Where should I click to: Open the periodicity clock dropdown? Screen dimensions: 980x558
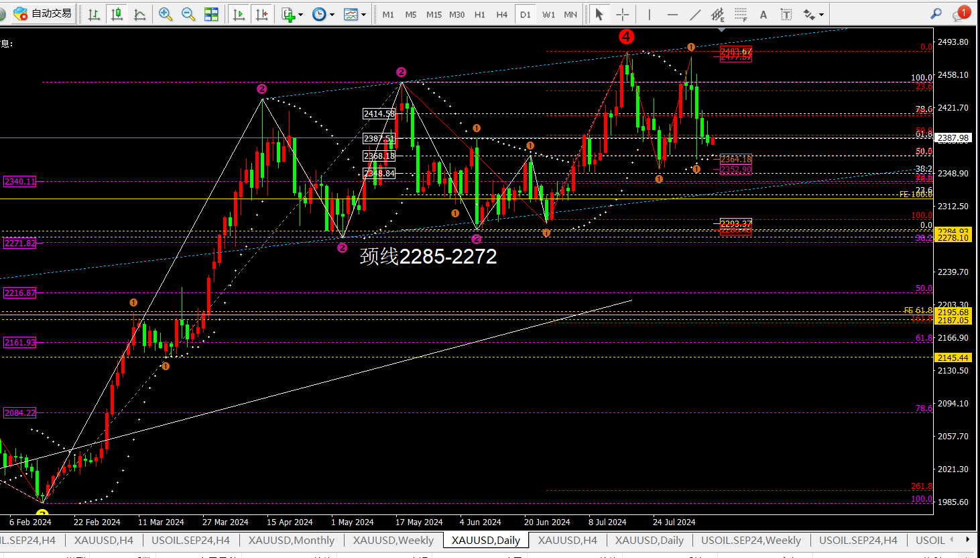tap(322, 14)
